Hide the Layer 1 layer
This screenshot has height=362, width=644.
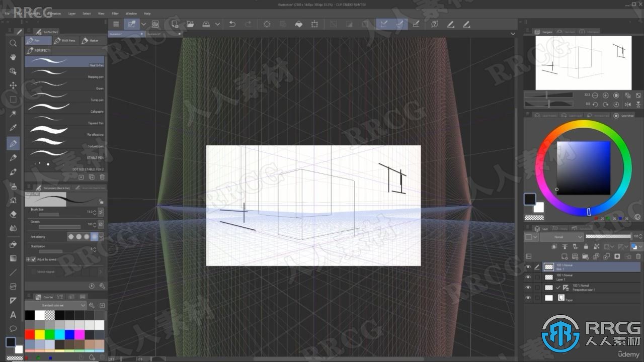point(528,277)
